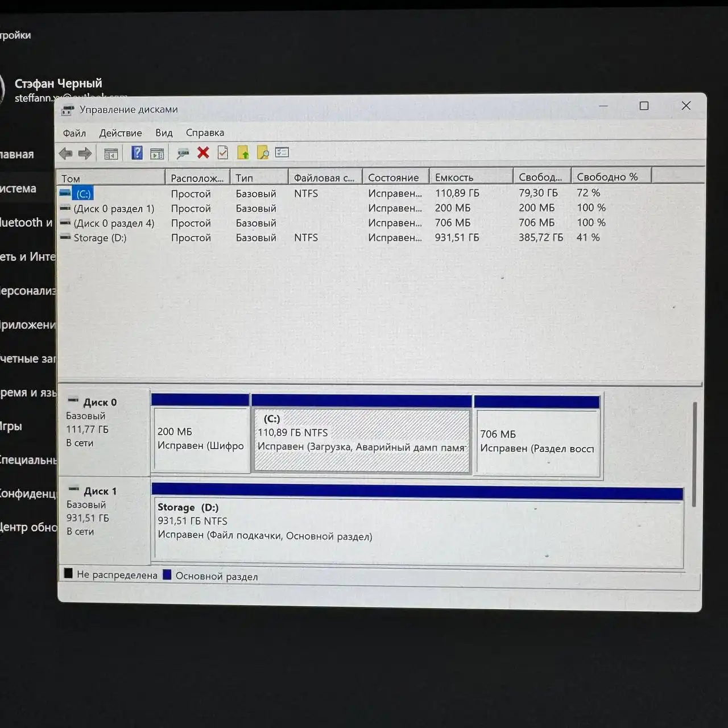728x728 pixels.
Task: Click the checklist settings toolbar icon
Action: (x=282, y=152)
